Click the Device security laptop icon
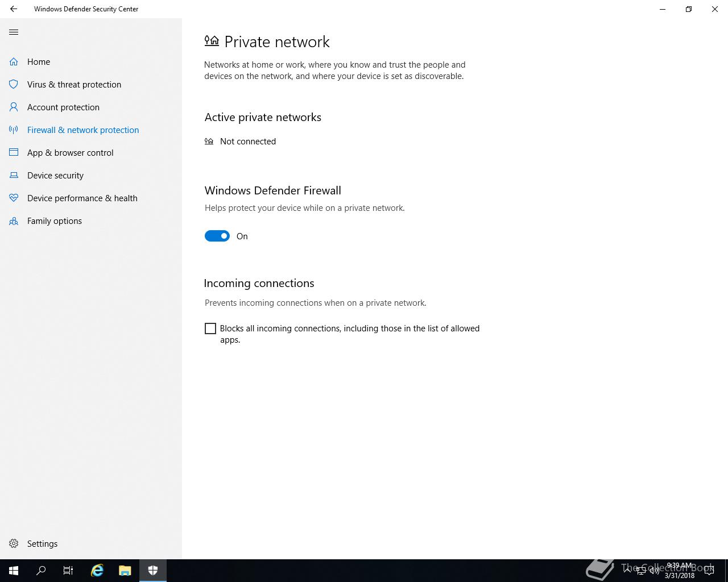Viewport: 728px width, 582px height. click(14, 175)
